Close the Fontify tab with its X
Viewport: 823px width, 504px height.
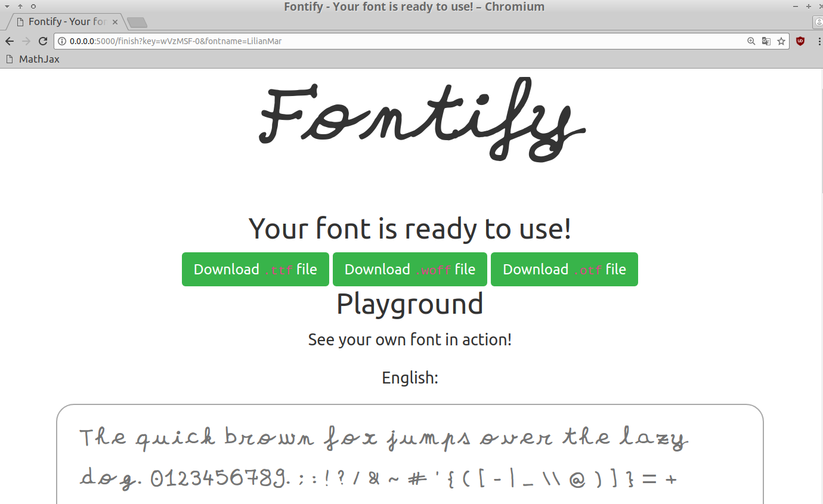115,22
